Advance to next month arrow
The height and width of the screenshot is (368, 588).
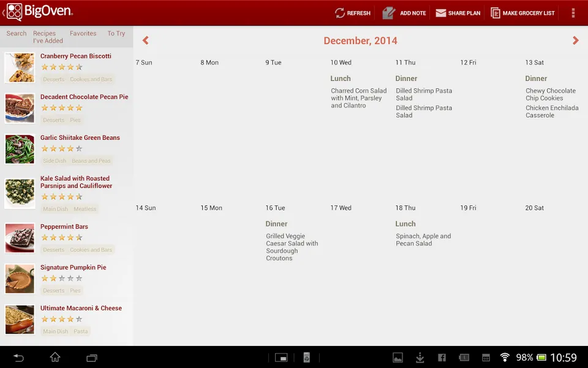point(576,40)
